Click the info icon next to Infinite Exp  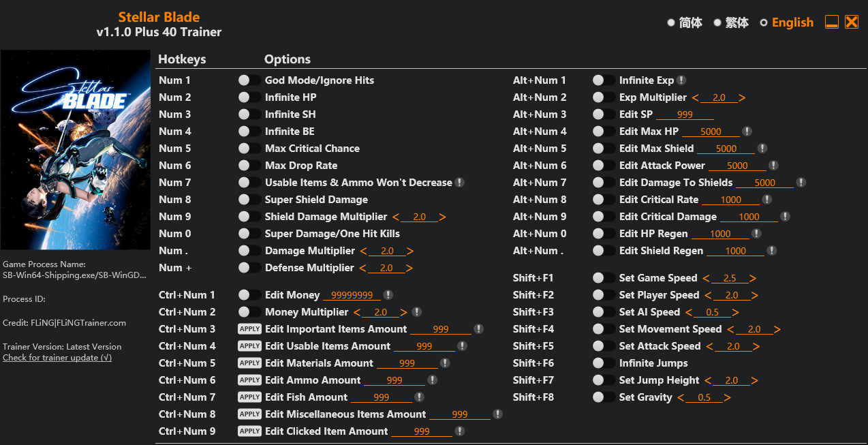click(681, 80)
